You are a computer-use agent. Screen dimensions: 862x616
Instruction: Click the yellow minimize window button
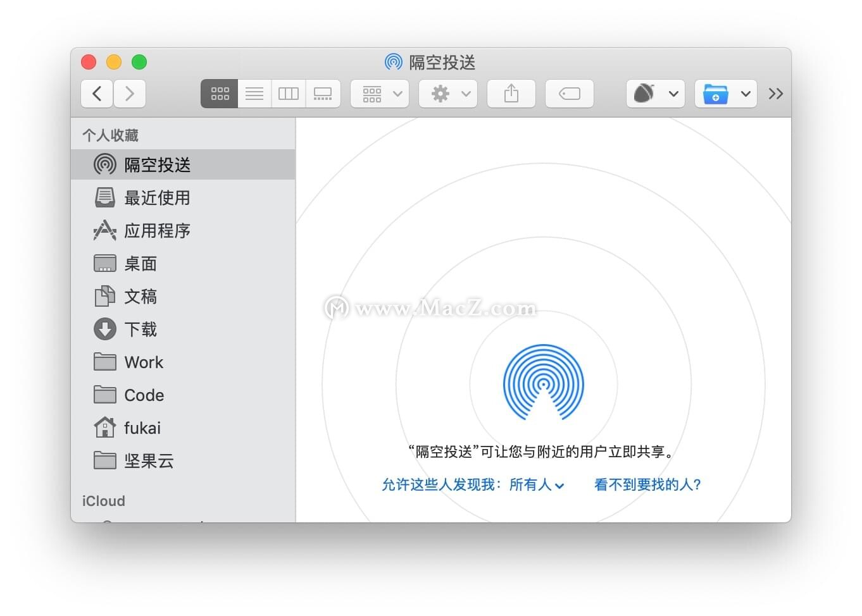pos(114,62)
